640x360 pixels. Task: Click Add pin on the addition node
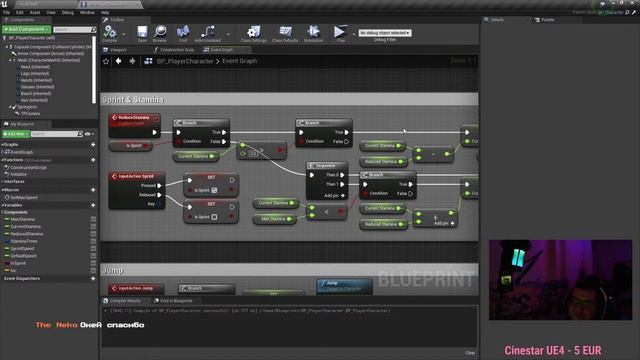coord(444,223)
